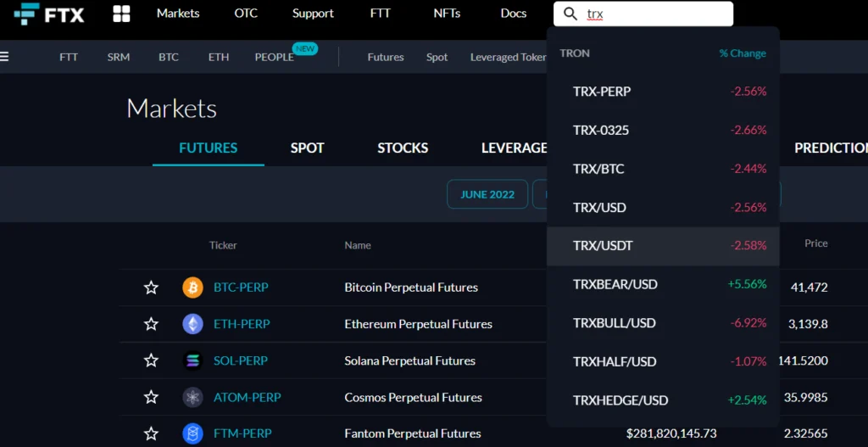Sort table by Name column

pos(358,245)
